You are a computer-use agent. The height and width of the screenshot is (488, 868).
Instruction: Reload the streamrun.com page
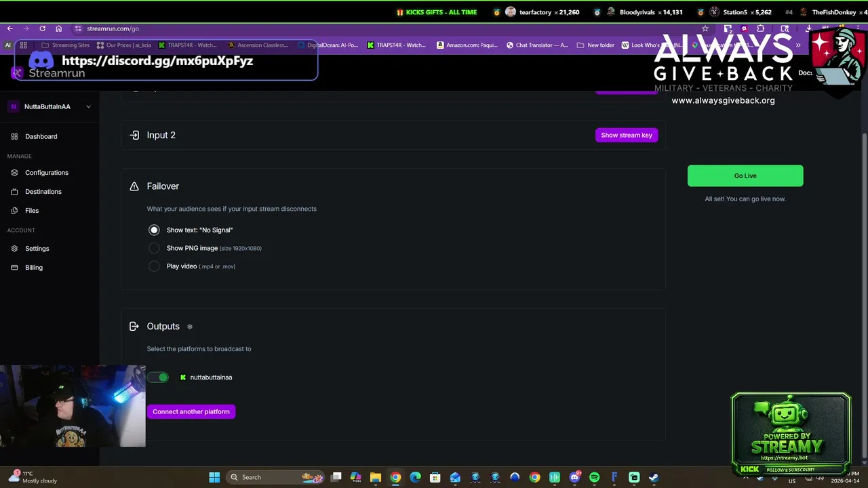coord(42,28)
